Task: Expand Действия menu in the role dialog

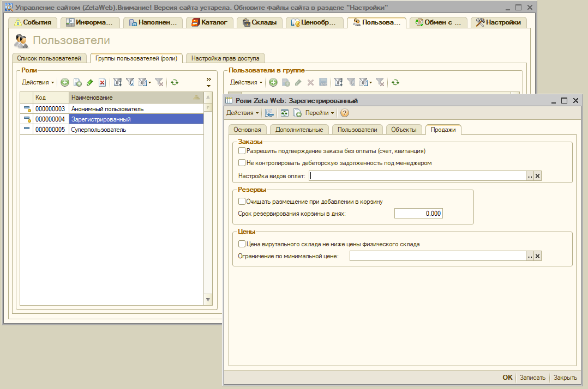Action: (x=243, y=113)
